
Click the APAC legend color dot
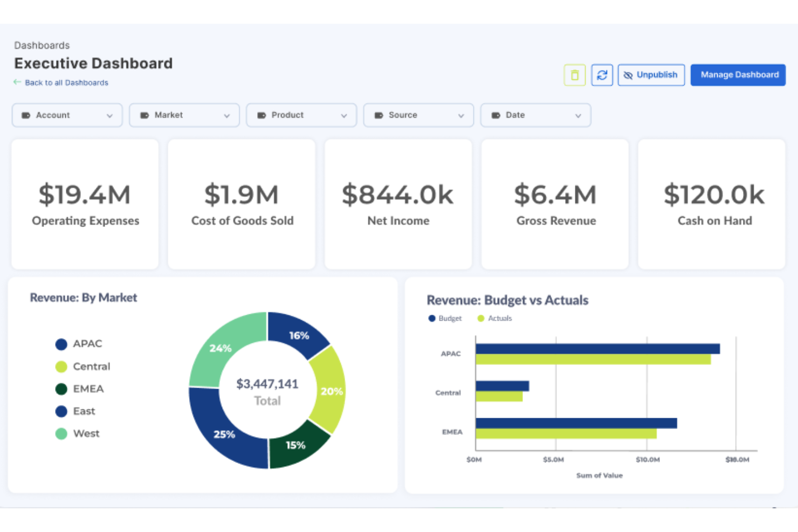point(61,344)
